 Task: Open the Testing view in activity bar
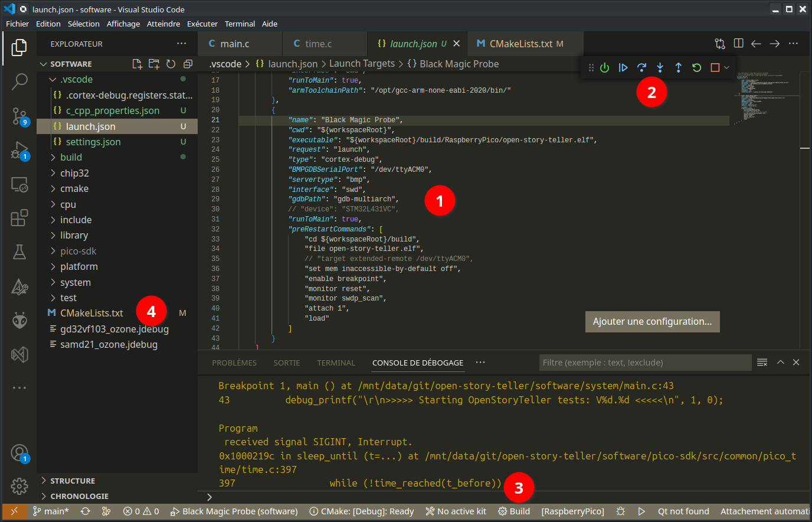pos(19,251)
